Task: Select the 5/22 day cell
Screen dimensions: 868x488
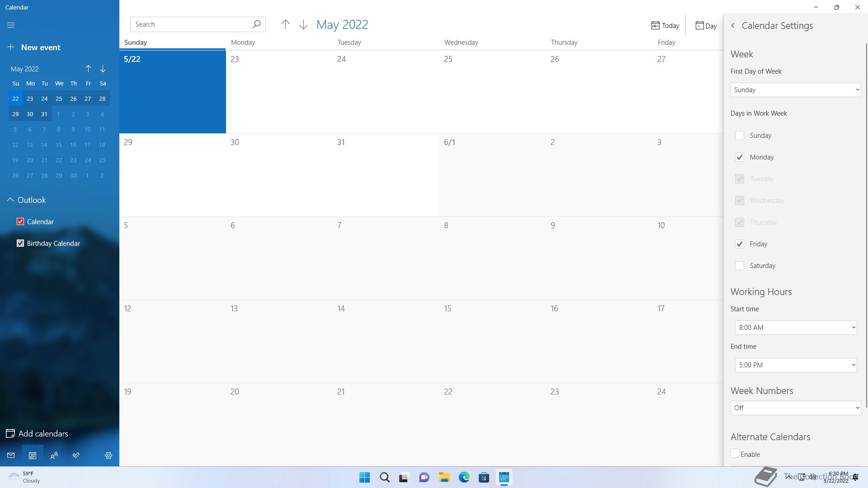Action: (173, 92)
